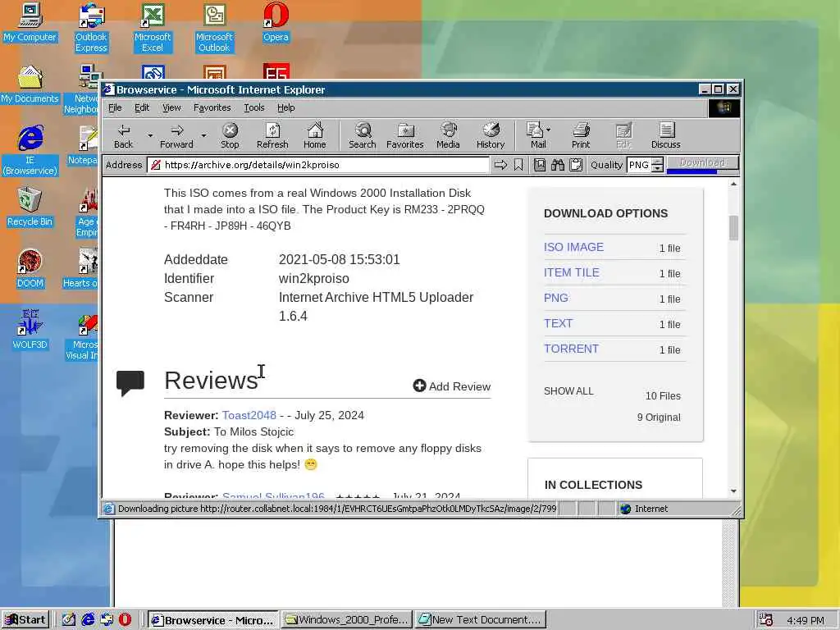This screenshot has width=840, height=630.
Task: Click the ISO IMAGE download link
Action: coord(573,247)
